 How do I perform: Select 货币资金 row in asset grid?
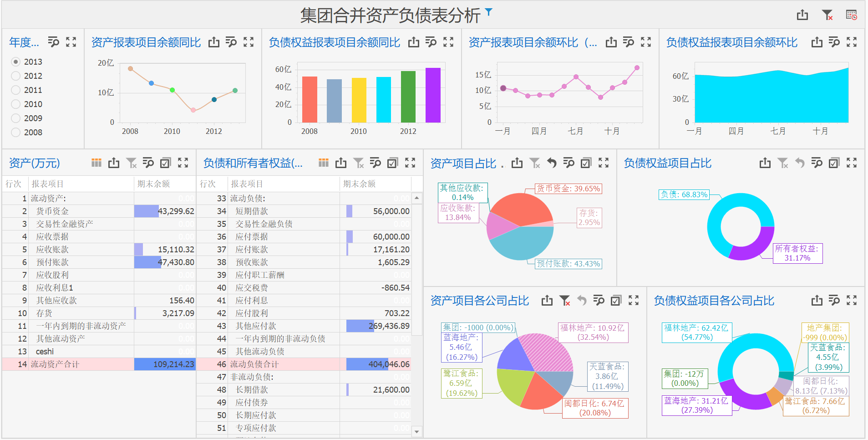pos(99,211)
